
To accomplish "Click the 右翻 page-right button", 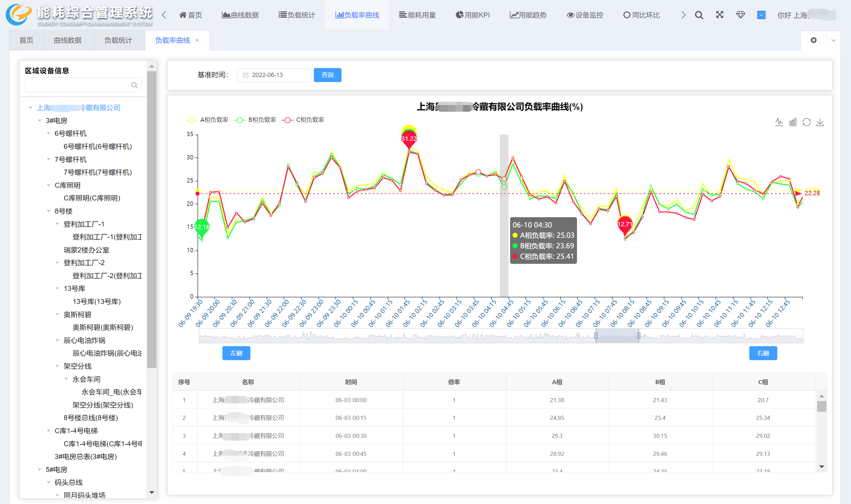I will click(763, 353).
